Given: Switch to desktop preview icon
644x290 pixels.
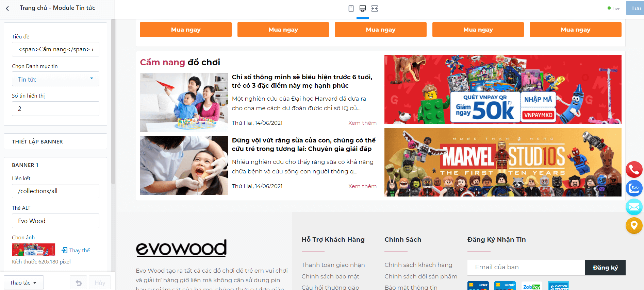Looking at the screenshot, I should (363, 8).
